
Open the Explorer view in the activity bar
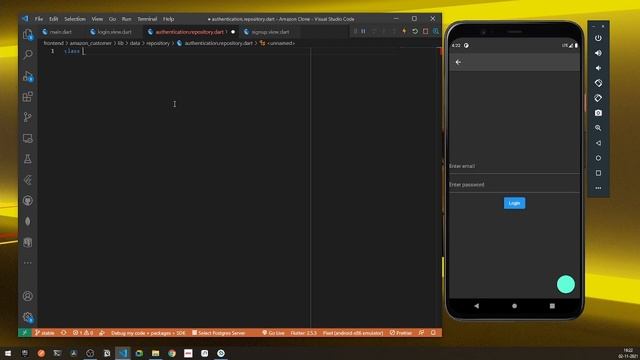[x=28, y=35]
